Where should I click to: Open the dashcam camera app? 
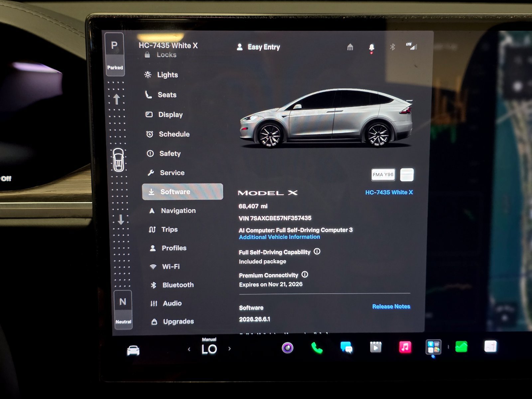(x=288, y=348)
